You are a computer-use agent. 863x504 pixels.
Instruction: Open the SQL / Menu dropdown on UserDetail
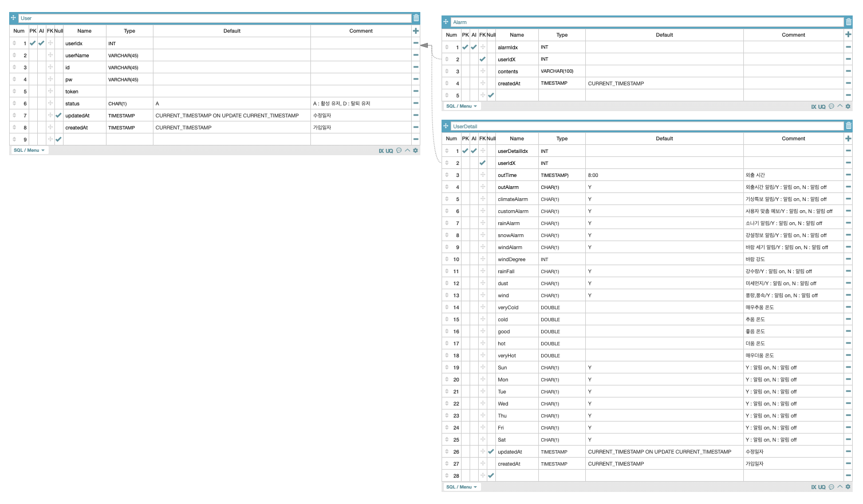coord(463,487)
